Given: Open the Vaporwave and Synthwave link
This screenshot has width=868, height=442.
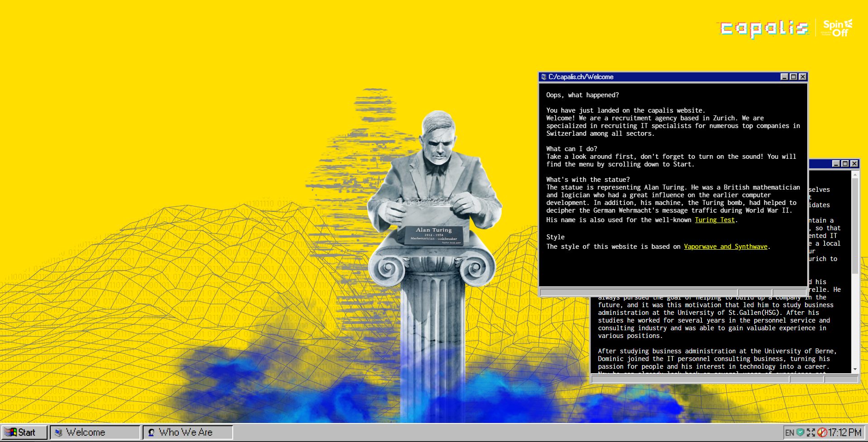Looking at the screenshot, I should click(x=725, y=247).
